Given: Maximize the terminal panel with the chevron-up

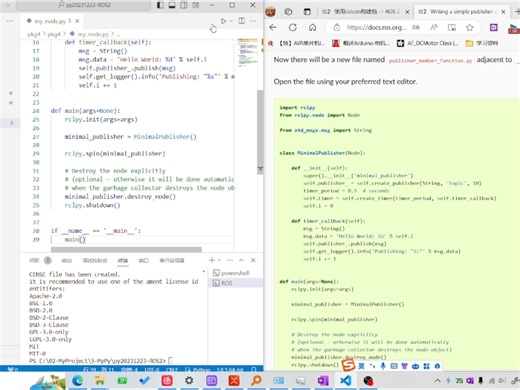Looking at the screenshot, I should [242, 260].
